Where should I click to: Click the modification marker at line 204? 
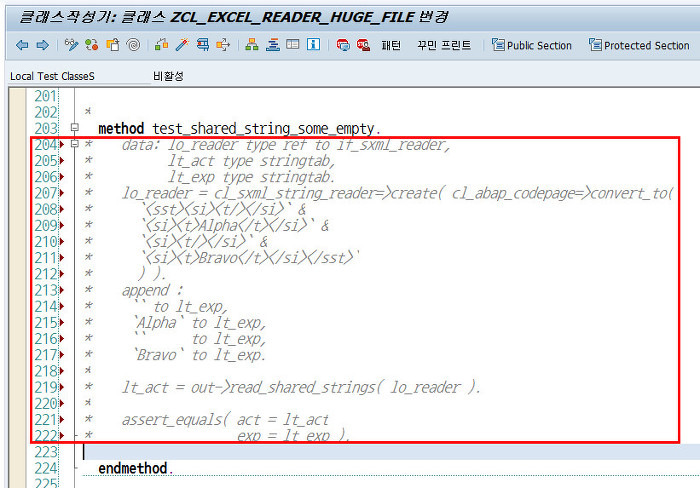tap(62, 144)
